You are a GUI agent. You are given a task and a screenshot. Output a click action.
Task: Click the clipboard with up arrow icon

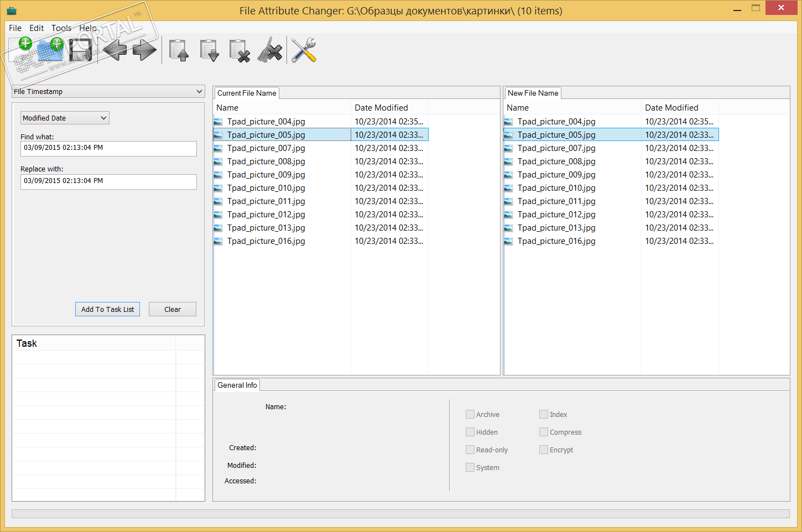(179, 50)
